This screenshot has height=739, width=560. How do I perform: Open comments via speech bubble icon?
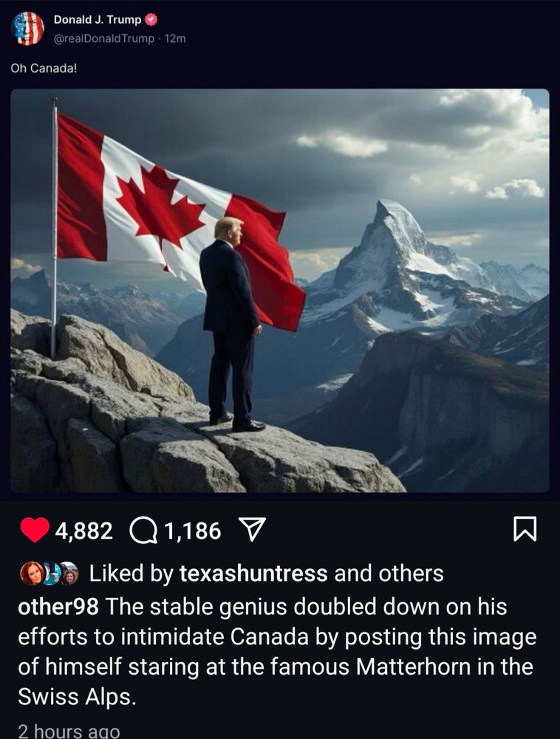point(143,531)
